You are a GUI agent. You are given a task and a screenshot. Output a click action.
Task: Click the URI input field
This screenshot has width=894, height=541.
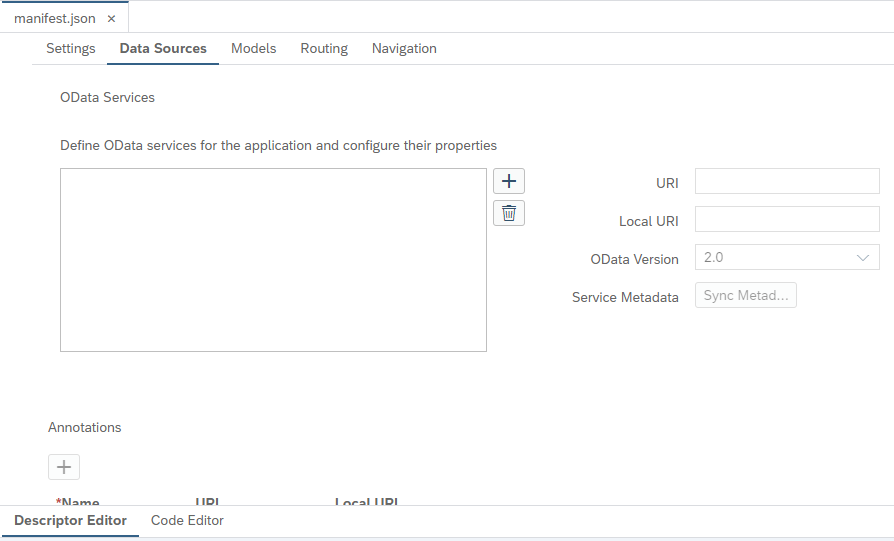tap(787, 181)
